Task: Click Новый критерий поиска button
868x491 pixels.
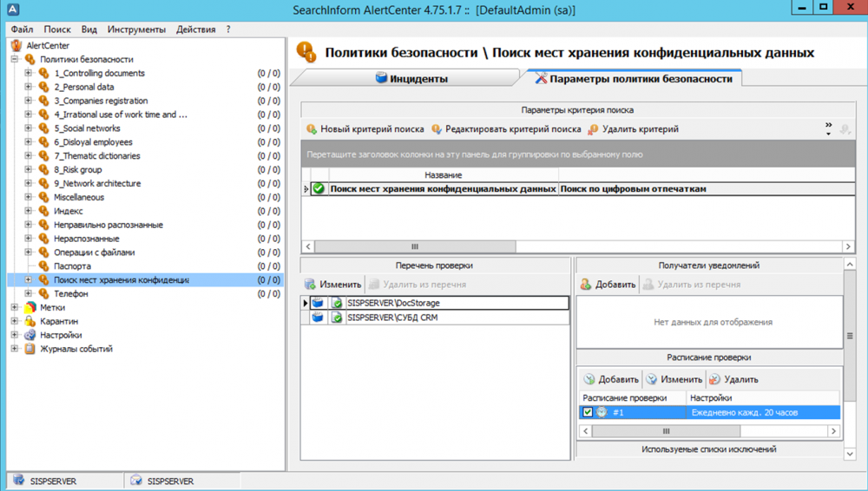Action: (x=365, y=129)
